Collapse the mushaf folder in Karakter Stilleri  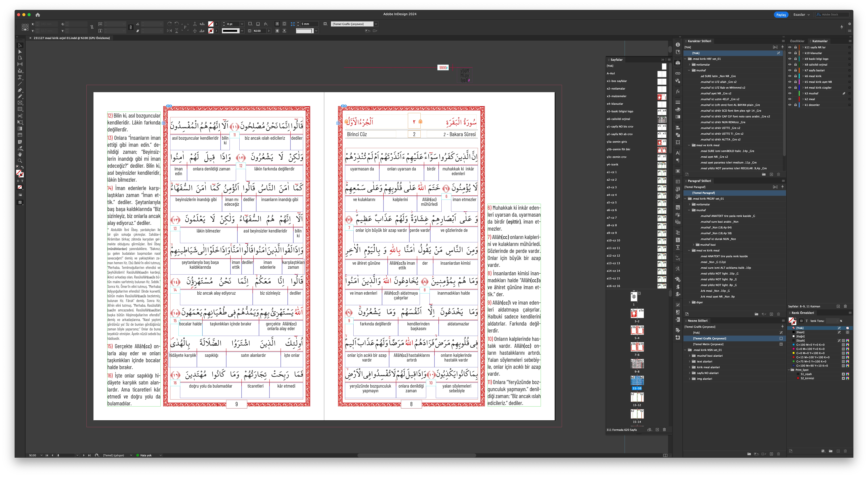pos(689,70)
